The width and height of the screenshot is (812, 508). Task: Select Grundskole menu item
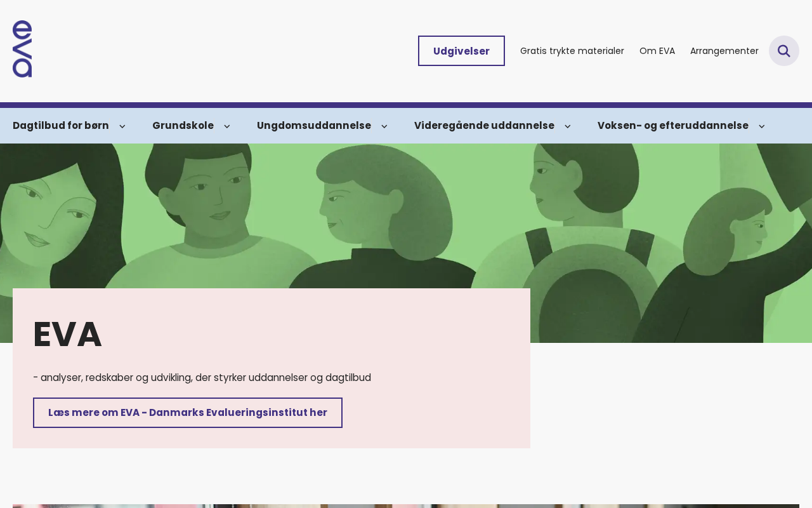183,126
